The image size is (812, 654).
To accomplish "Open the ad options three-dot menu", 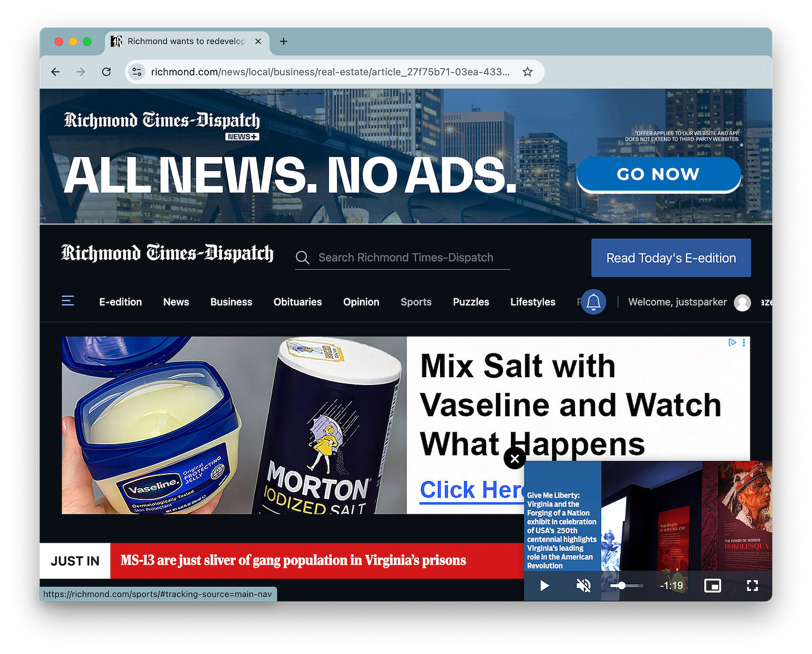I will point(744,343).
